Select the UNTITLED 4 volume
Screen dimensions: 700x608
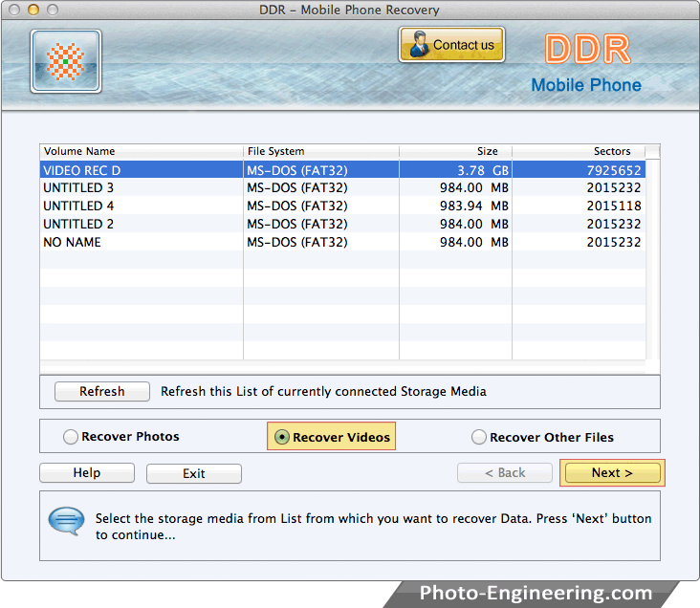pos(343,206)
